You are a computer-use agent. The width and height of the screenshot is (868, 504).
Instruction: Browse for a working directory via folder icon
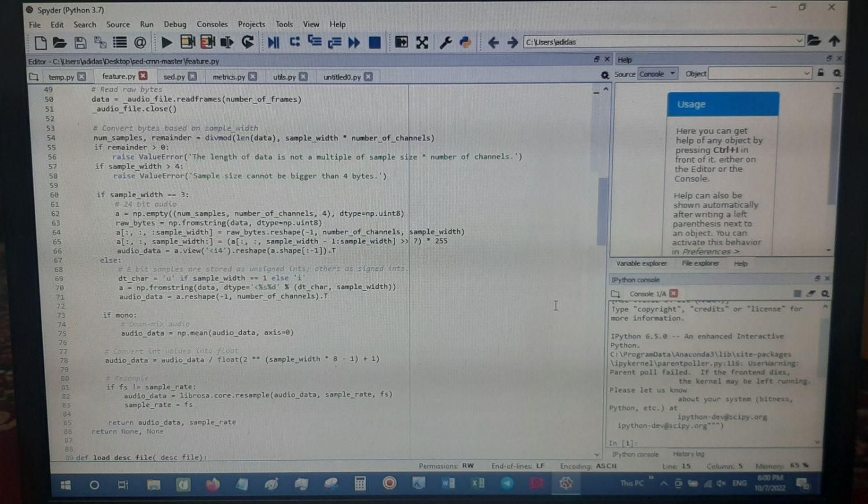(x=814, y=41)
